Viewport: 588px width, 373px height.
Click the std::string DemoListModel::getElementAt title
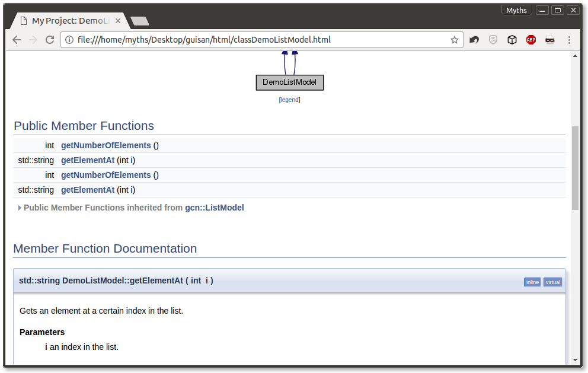[x=116, y=280]
